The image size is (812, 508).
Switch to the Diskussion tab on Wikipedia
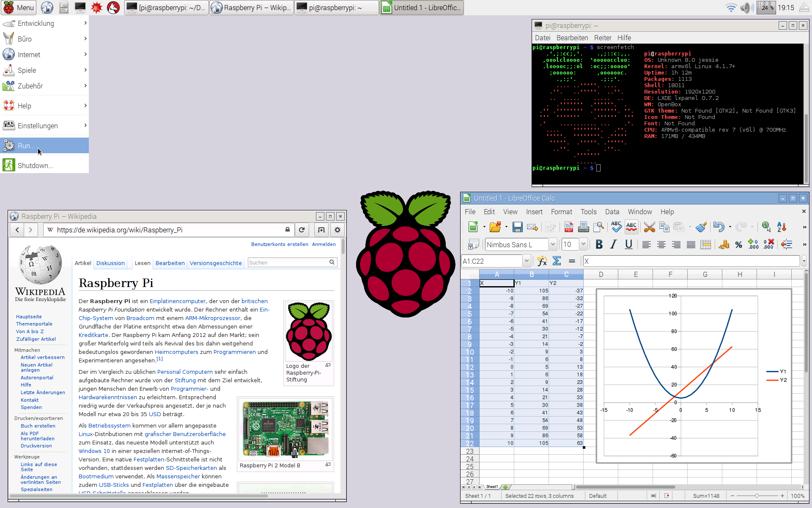[110, 263]
